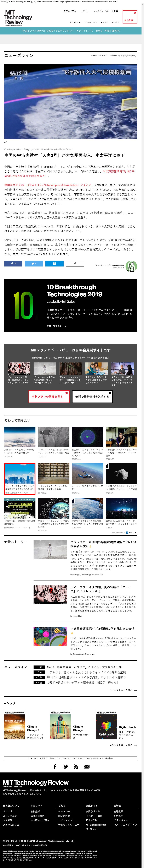144x868 pixels.
Task: Bookmark article with Hatena B! button
Action: click(54, 264)
